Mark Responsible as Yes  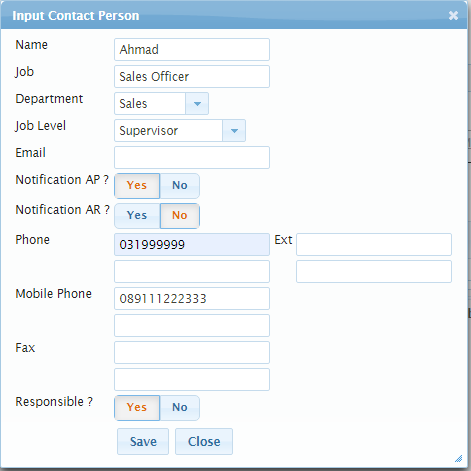137,408
